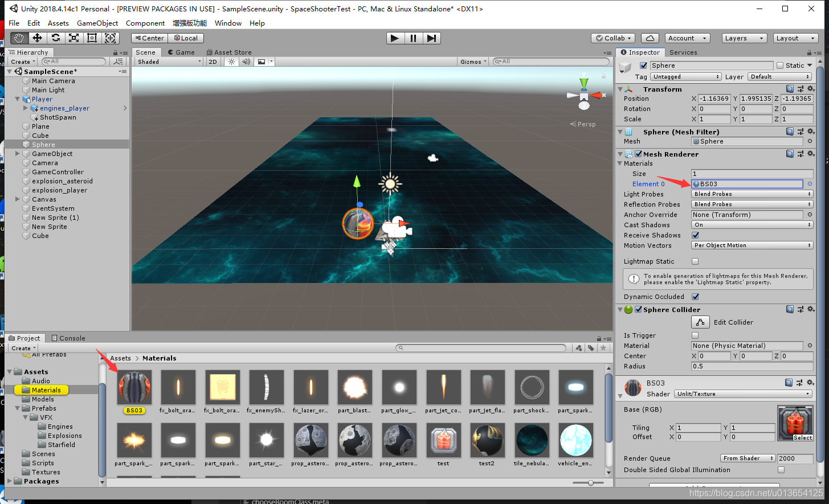This screenshot has width=829, height=504.
Task: Select test2 material thumbnail
Action: 487,440
